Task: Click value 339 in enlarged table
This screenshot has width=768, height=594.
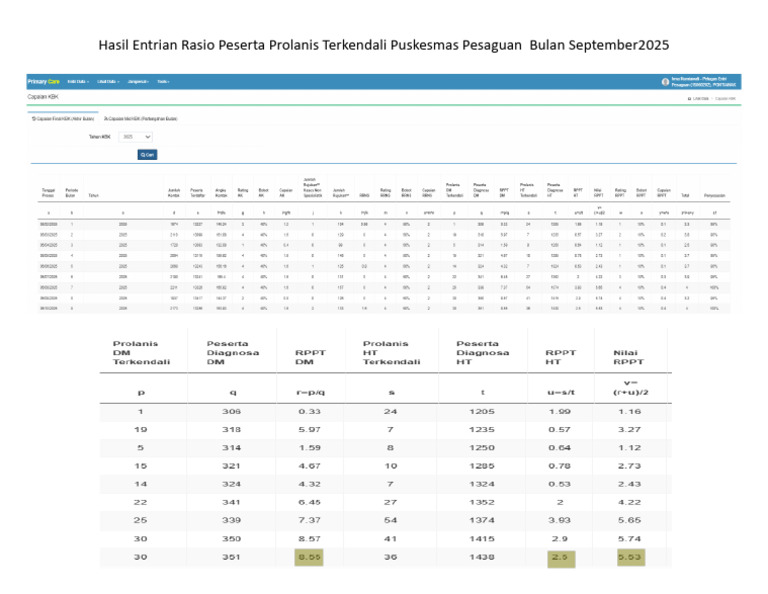Action: (x=231, y=520)
